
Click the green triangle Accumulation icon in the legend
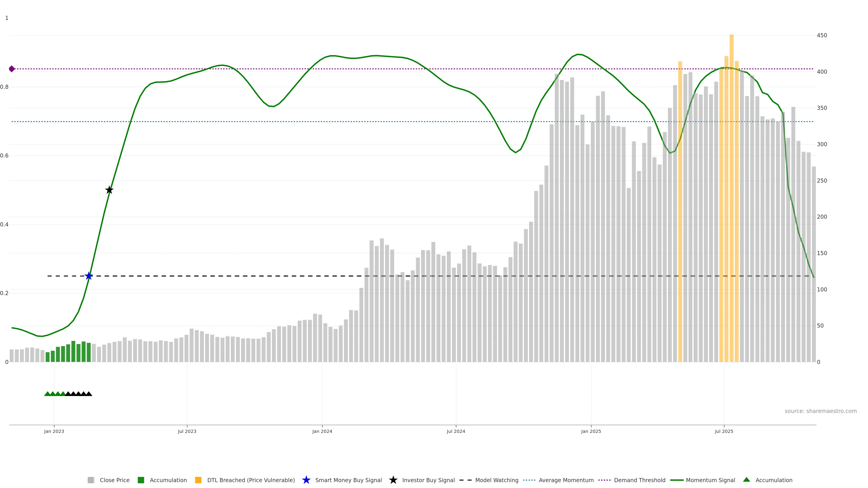[x=746, y=480]
